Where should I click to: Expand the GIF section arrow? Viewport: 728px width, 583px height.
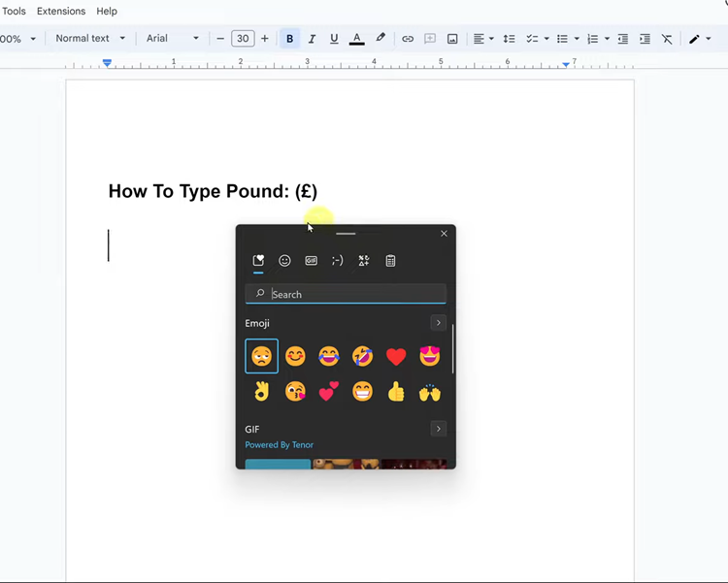(439, 429)
